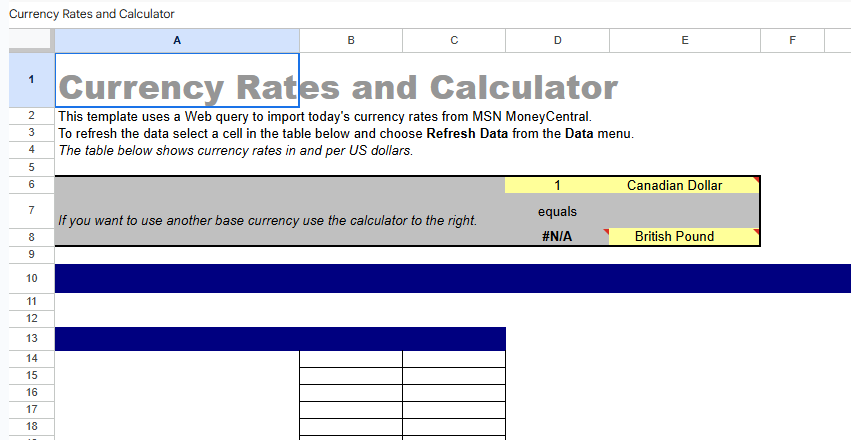This screenshot has width=851, height=440.
Task: Select the Canadian Dollar currency cell
Action: (684, 185)
